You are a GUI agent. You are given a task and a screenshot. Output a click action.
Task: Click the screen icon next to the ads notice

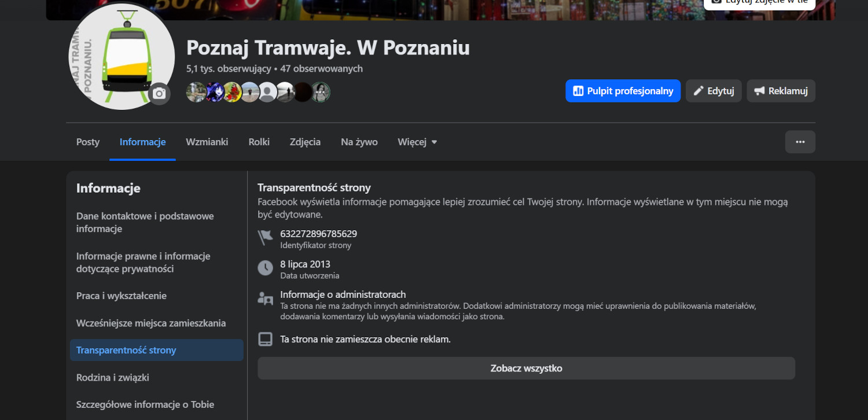[x=265, y=338]
